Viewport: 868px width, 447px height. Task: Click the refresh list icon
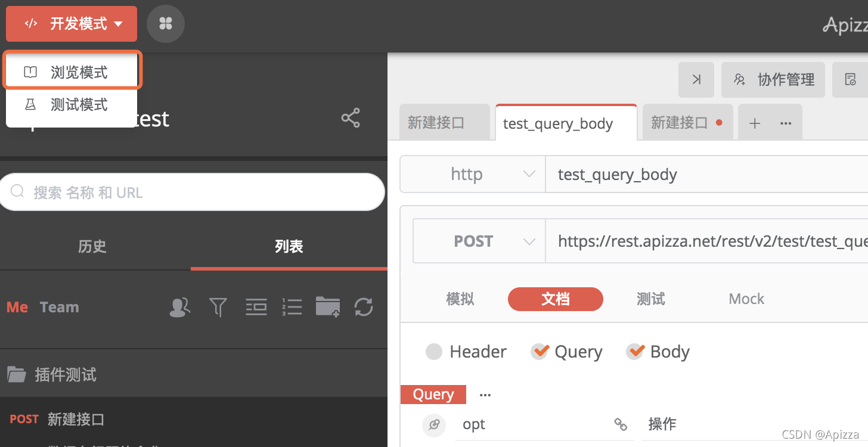pyautogui.click(x=364, y=308)
